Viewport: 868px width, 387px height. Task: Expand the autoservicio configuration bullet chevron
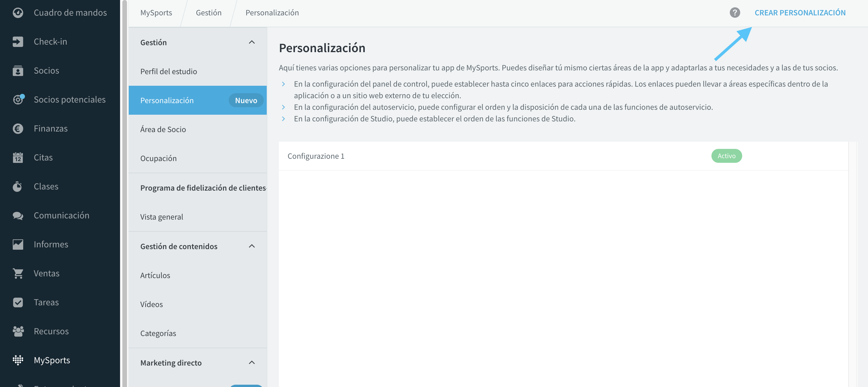pyautogui.click(x=283, y=107)
